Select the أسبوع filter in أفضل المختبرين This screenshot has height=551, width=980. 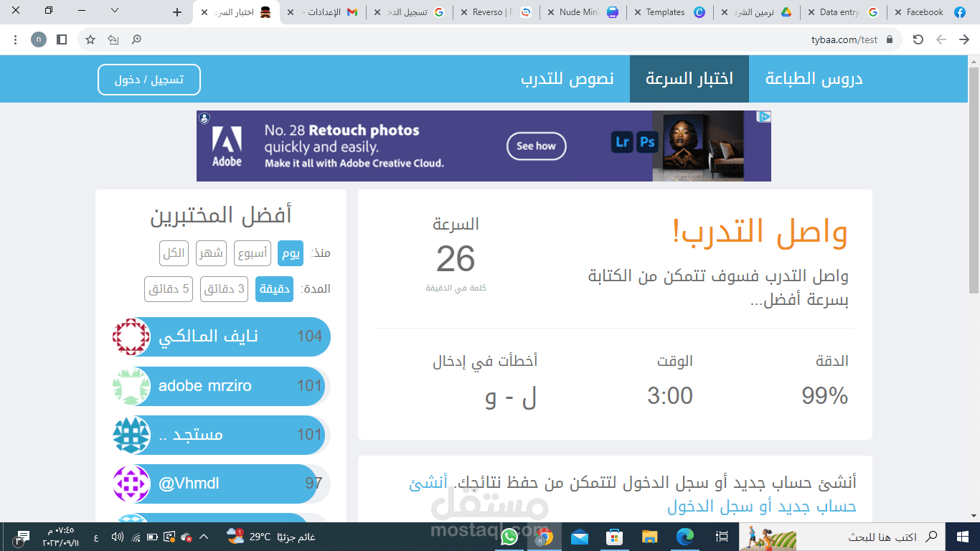252,253
